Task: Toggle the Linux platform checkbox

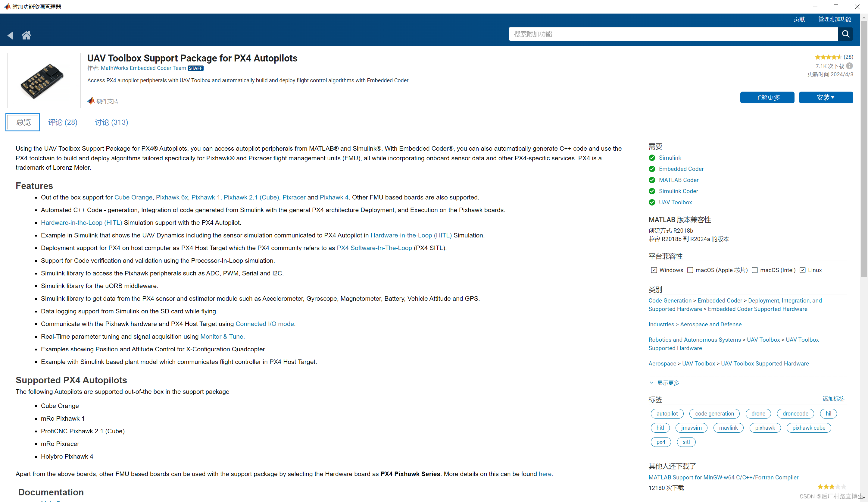Action: (x=802, y=270)
